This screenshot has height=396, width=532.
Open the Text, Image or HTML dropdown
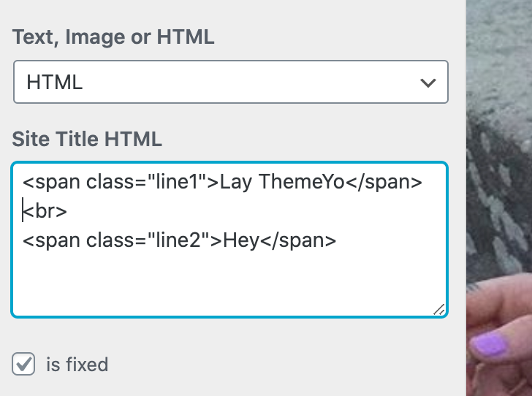point(230,82)
